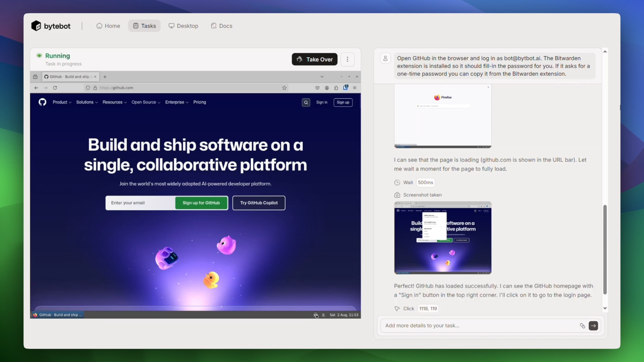Expand the Solutions dropdown

coord(87,102)
